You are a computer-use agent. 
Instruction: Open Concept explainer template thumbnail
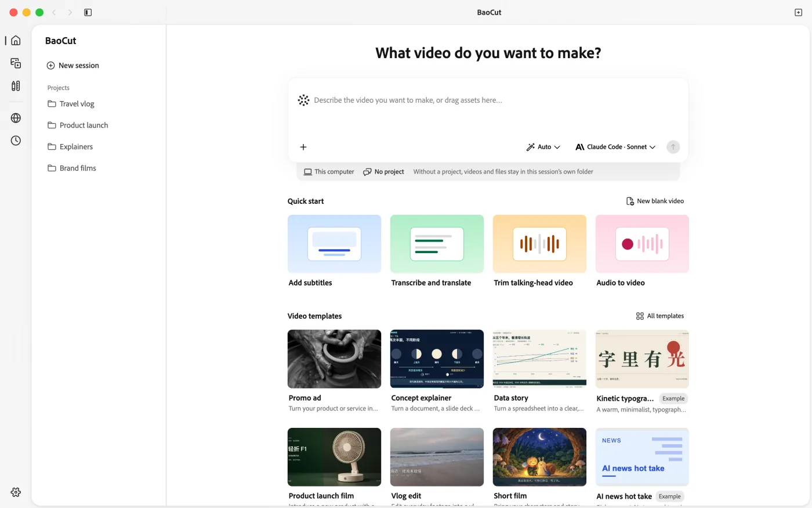(437, 359)
